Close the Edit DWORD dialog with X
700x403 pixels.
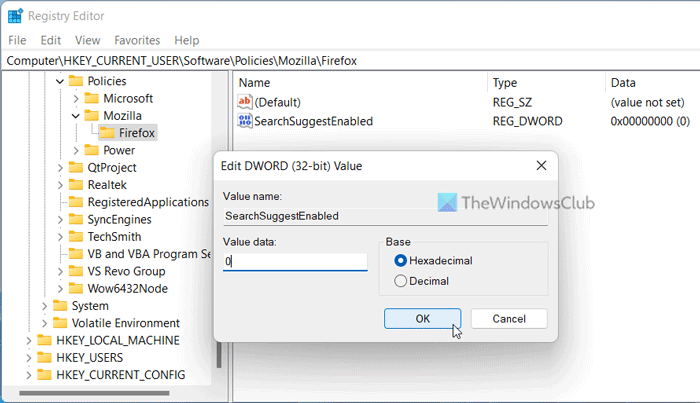click(x=541, y=166)
